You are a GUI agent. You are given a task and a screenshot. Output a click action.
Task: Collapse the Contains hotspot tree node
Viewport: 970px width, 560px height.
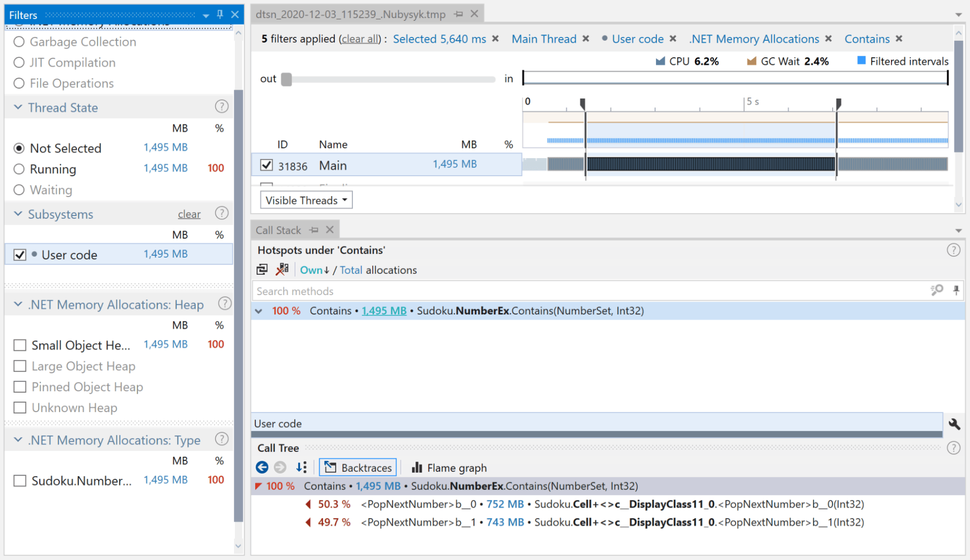point(259,311)
